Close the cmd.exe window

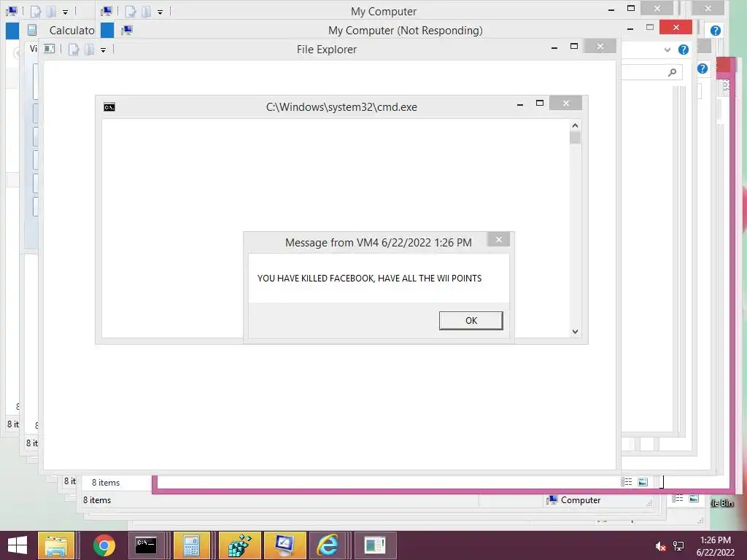click(565, 103)
